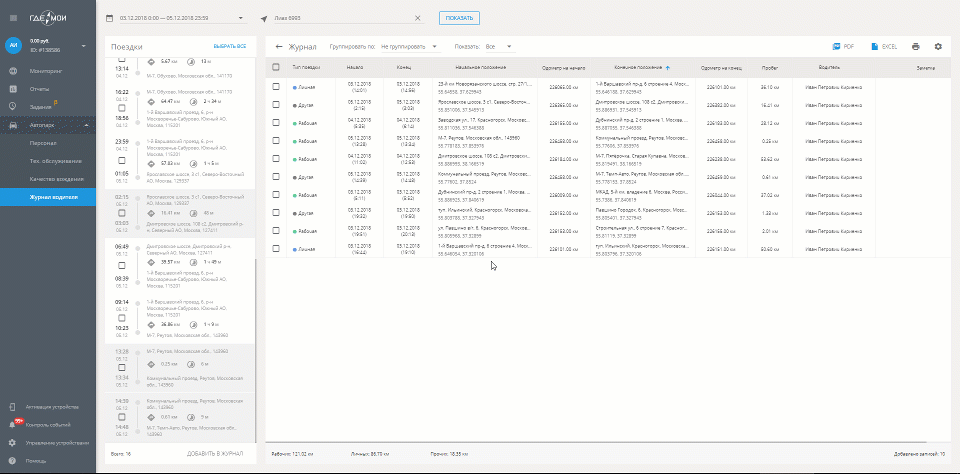Expand the account balance dropdown arrow
The height and width of the screenshot is (474, 960).
click(x=84, y=46)
